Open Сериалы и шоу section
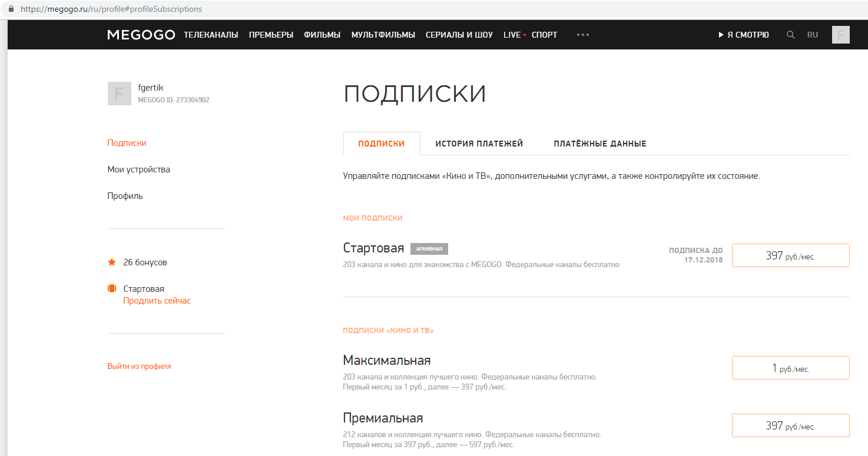 (459, 35)
